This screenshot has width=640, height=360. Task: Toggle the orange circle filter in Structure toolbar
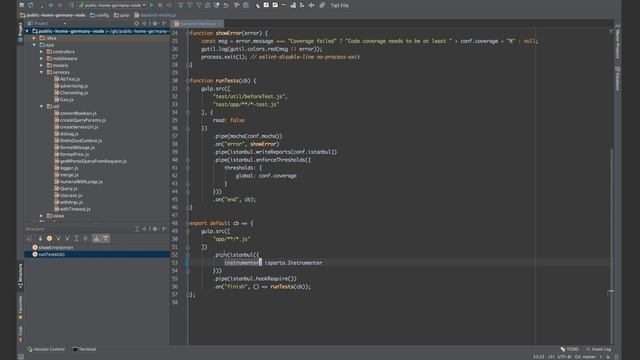pos(49,238)
